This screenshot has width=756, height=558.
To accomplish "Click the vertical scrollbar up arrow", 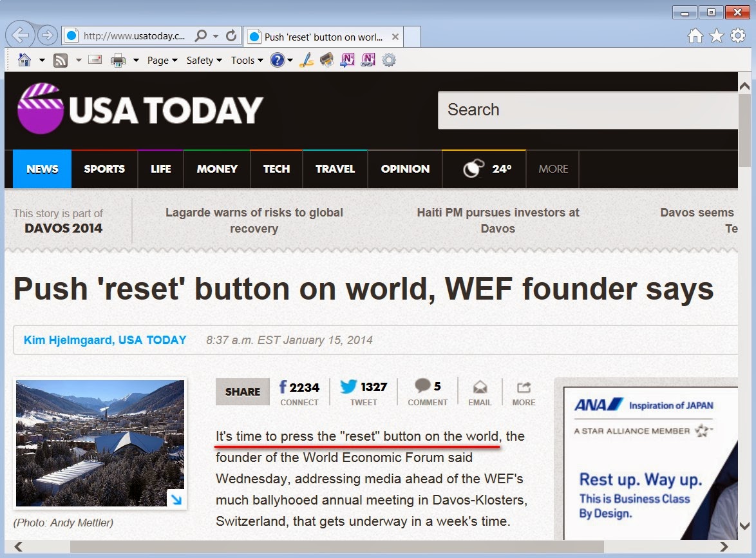I will coord(744,86).
